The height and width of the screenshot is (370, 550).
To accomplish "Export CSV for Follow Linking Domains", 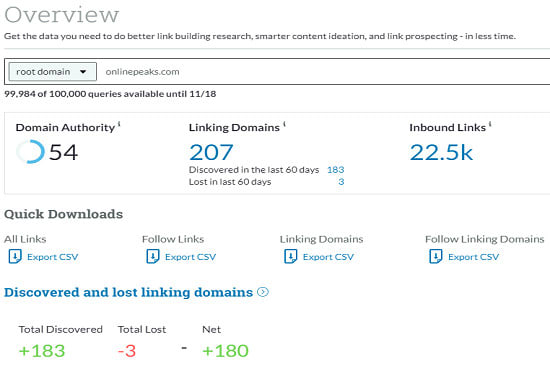I will (x=474, y=257).
